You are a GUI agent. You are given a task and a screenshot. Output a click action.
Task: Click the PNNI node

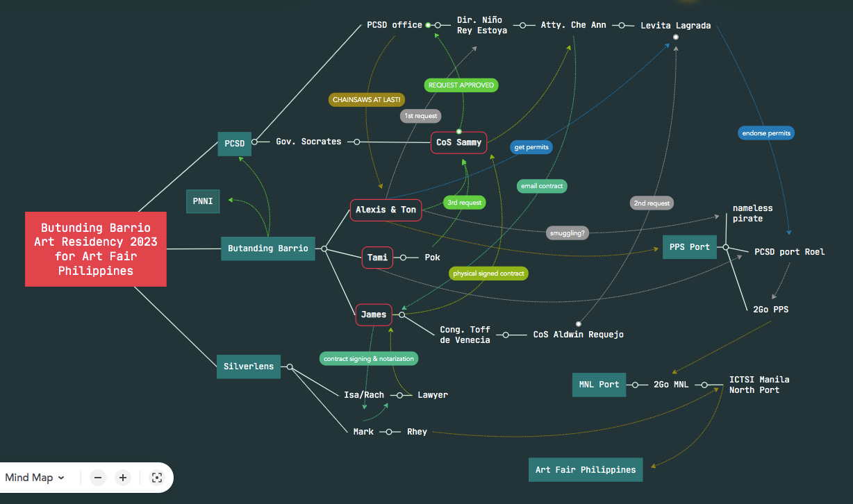click(x=203, y=202)
